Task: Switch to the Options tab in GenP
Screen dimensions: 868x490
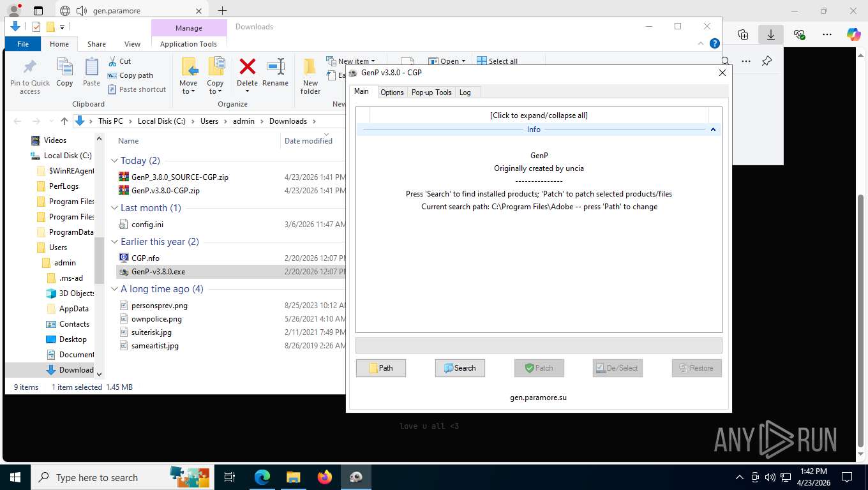Action: 392,93
